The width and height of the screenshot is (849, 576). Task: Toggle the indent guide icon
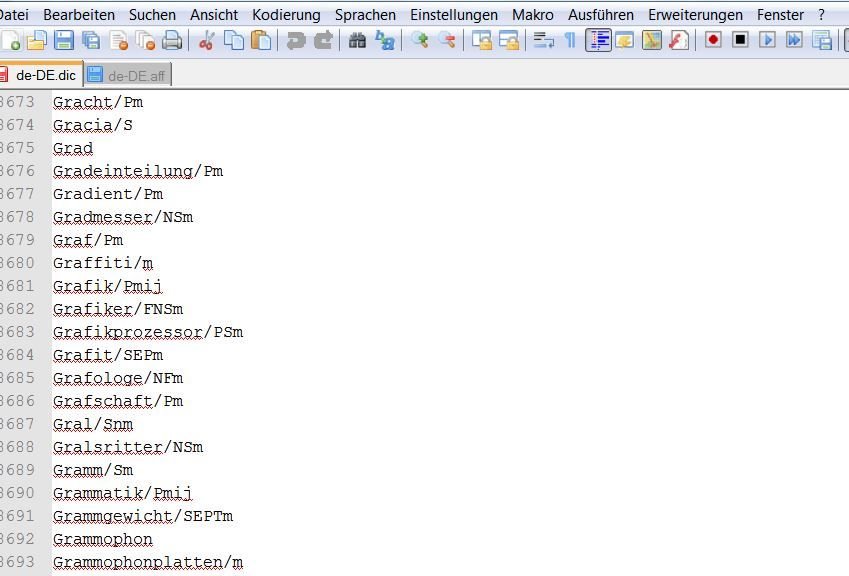[x=598, y=41]
